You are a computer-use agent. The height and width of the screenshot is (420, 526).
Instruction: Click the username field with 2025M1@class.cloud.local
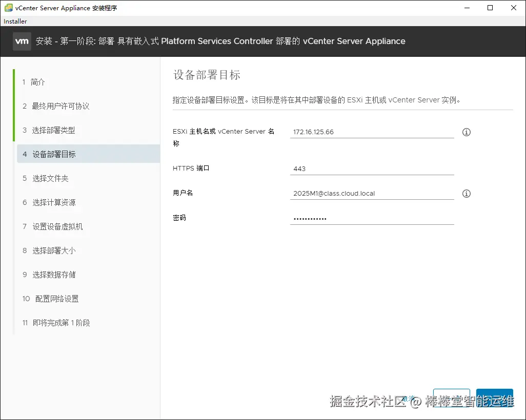tap(372, 194)
